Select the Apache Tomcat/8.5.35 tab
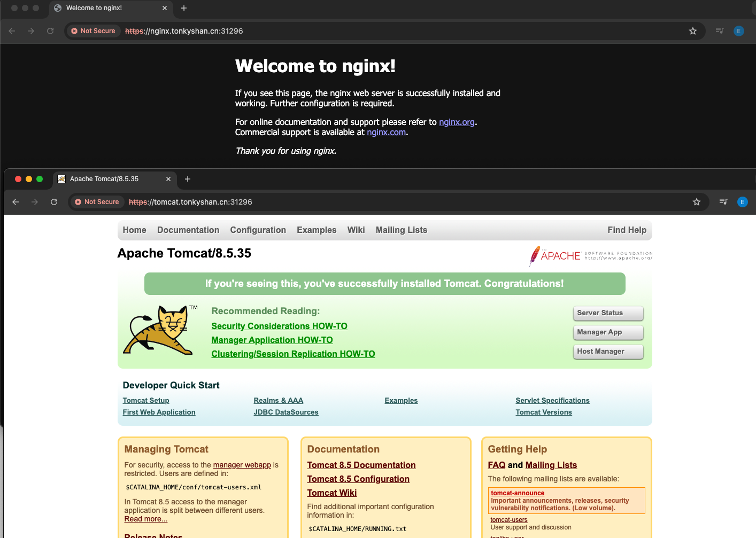 pyautogui.click(x=115, y=179)
